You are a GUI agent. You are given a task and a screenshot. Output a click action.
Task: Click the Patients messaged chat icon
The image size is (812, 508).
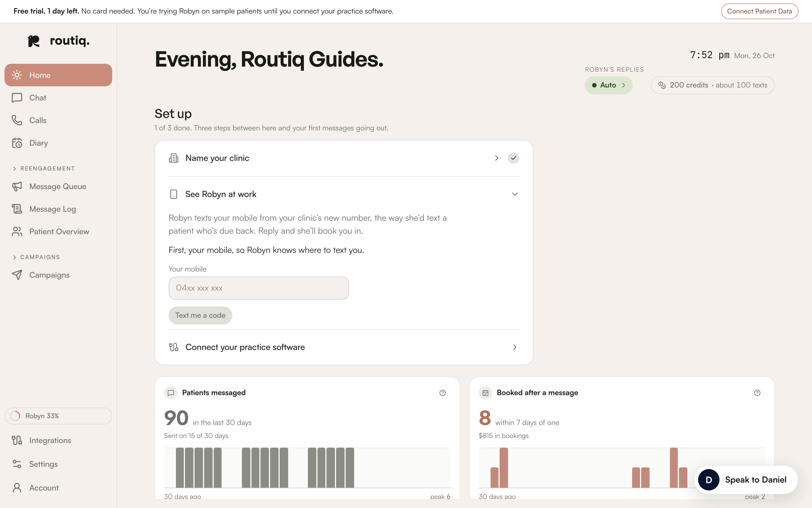click(x=171, y=393)
